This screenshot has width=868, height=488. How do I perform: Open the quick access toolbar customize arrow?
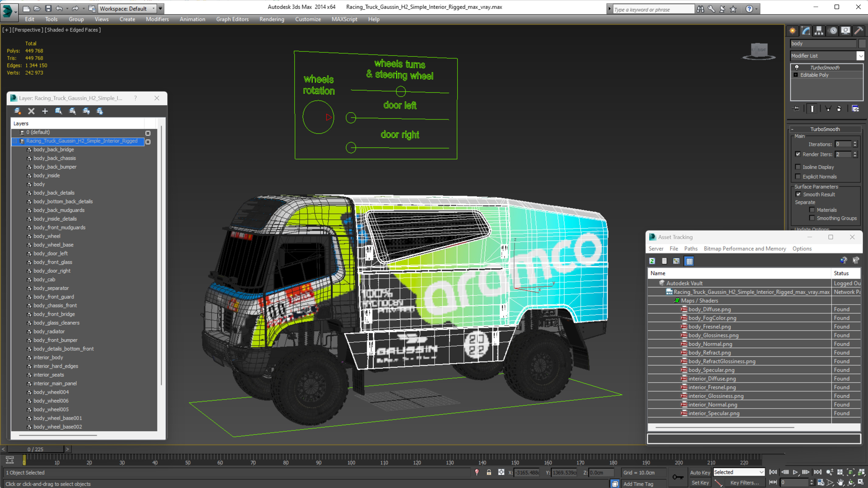(x=160, y=9)
